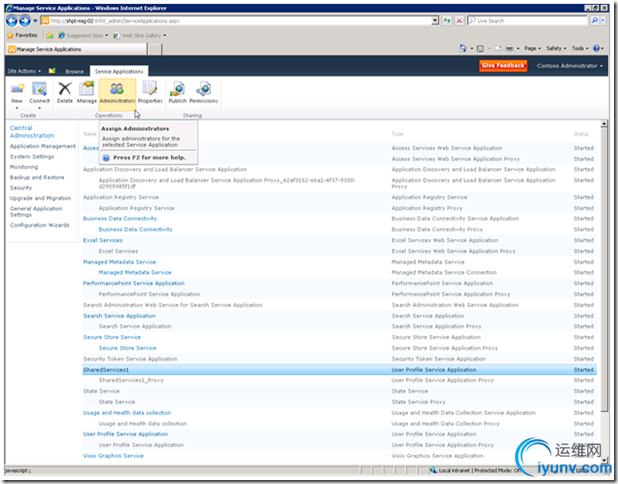Image resolution: width=618 pixels, height=484 pixels.
Task: Go forward with browser Forward arrow
Action: click(24, 20)
